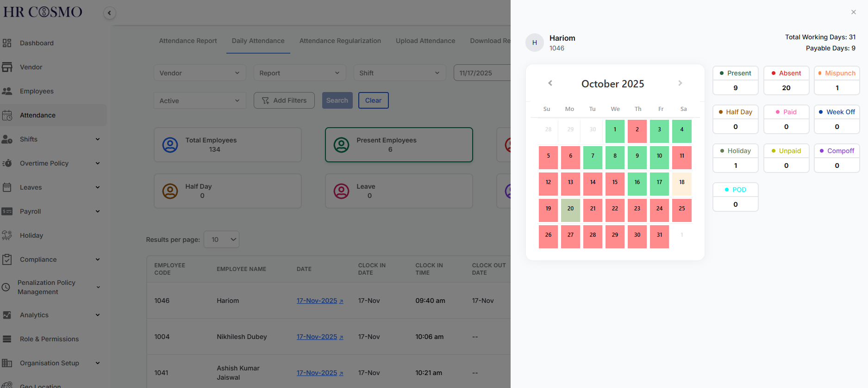Go to previous month in calendar
The width and height of the screenshot is (868, 388).
click(550, 83)
